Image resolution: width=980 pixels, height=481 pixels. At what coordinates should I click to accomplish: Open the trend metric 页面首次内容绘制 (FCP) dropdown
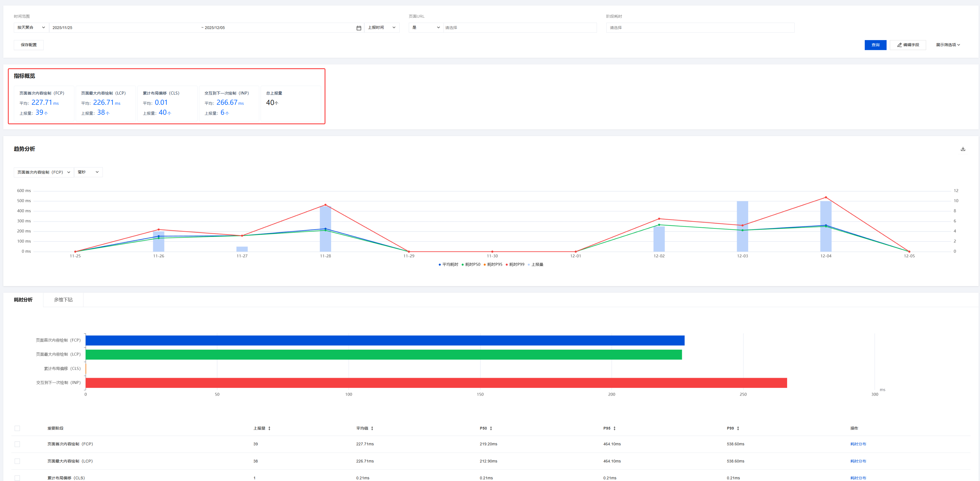[x=44, y=172]
